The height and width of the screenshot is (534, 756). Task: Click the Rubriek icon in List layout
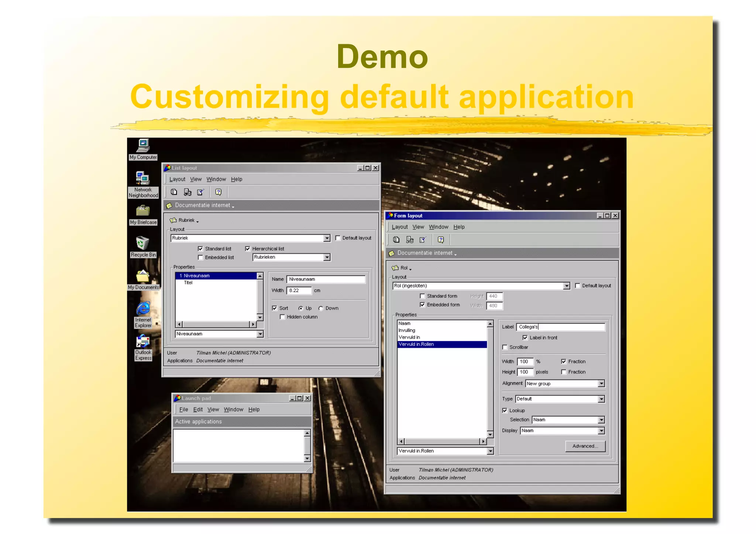click(173, 220)
